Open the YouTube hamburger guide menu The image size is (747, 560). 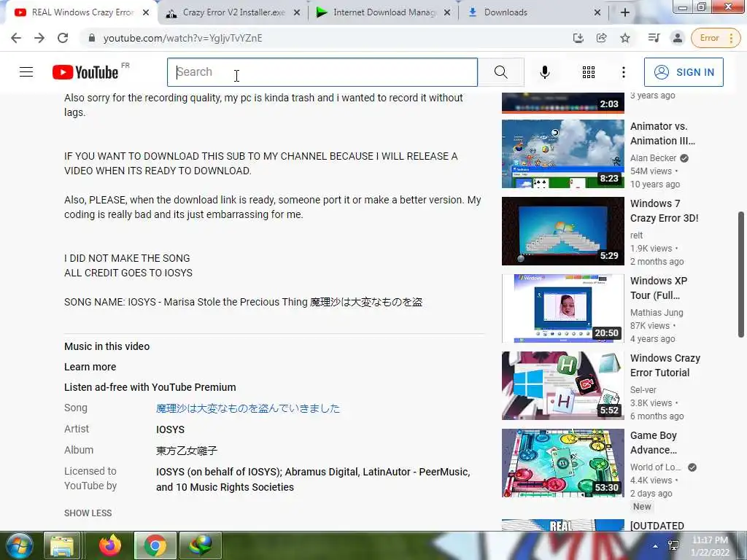pos(26,72)
